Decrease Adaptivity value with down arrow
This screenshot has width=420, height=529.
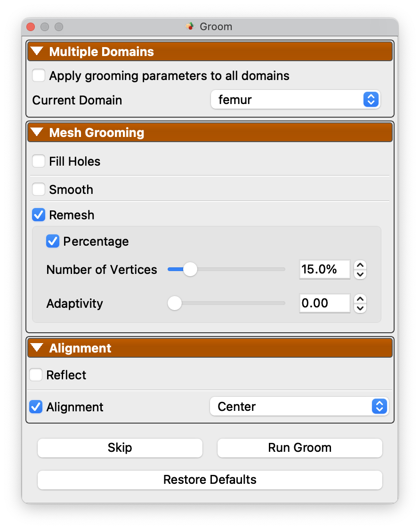[x=360, y=308]
